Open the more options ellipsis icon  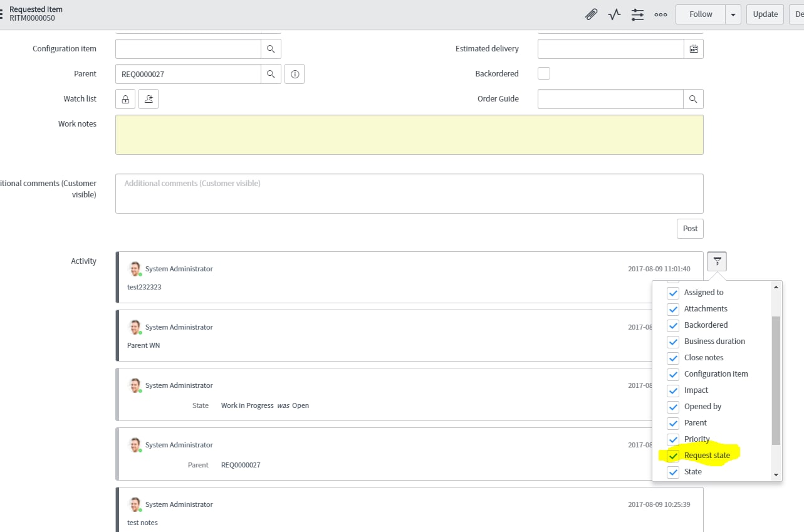(660, 14)
